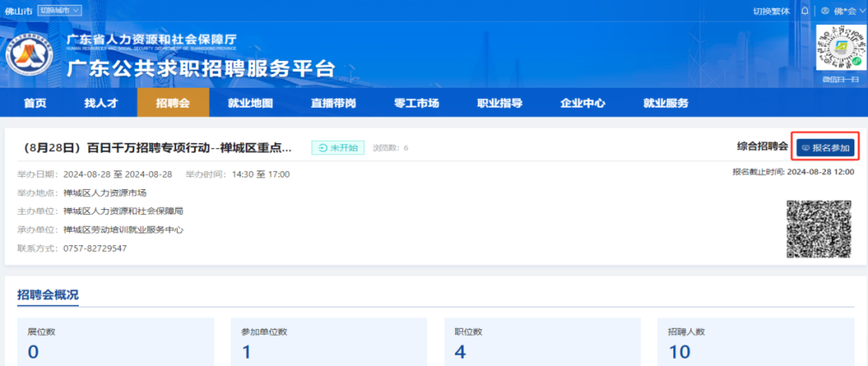Open the 就业服务 tab

pyautogui.click(x=665, y=102)
